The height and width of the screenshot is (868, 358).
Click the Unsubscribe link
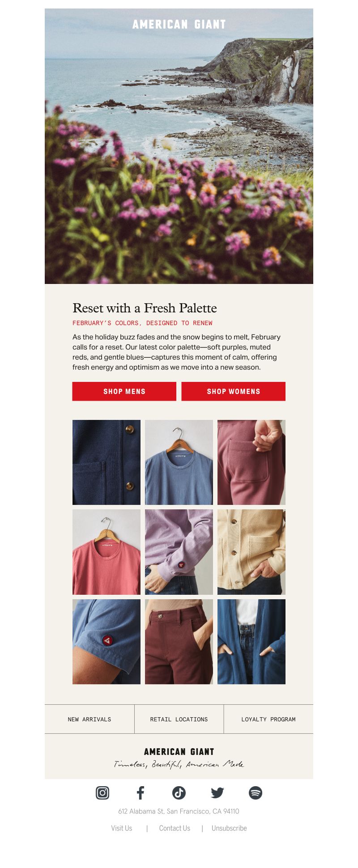[229, 828]
